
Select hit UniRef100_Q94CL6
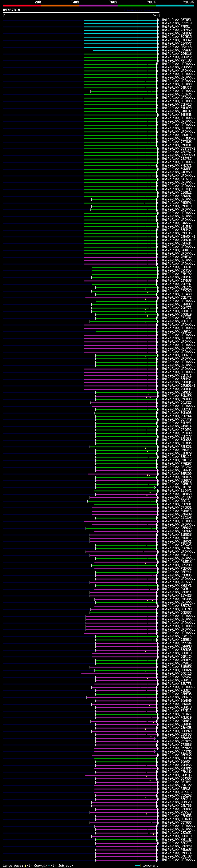click(176, 54)
